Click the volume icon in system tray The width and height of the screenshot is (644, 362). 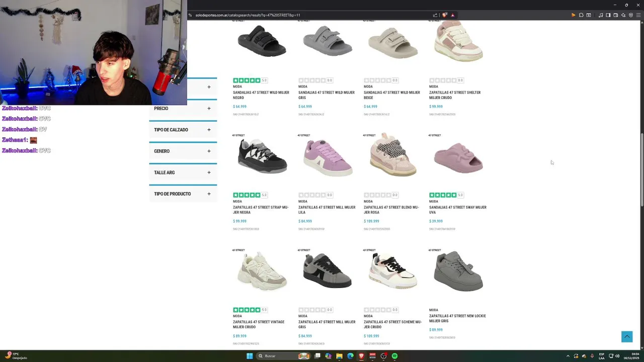pos(617,356)
